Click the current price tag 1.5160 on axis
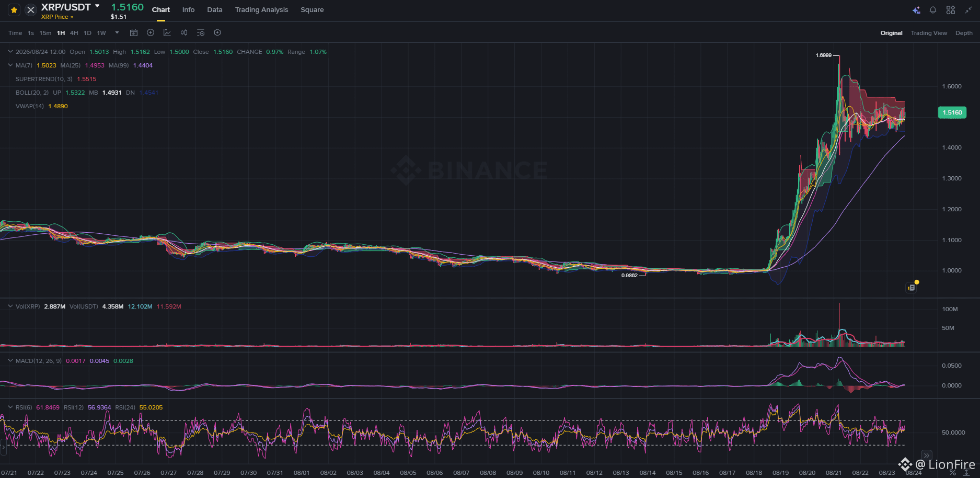 click(x=952, y=112)
